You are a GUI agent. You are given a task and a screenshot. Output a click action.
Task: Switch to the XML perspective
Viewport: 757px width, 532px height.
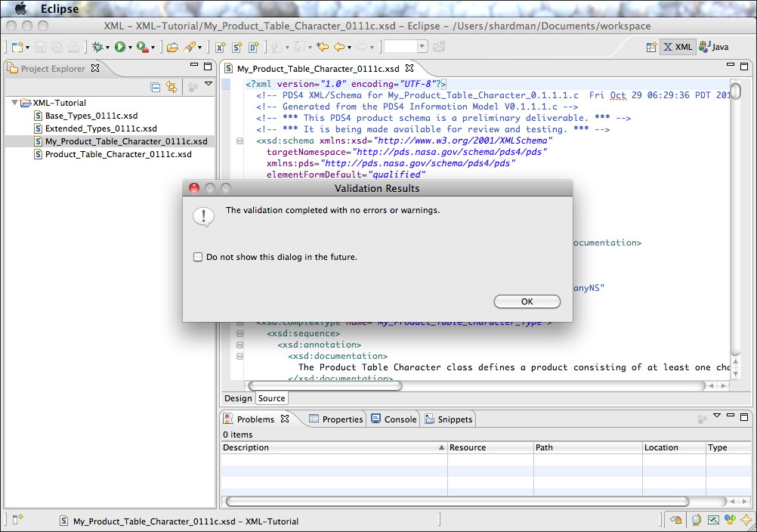click(678, 47)
